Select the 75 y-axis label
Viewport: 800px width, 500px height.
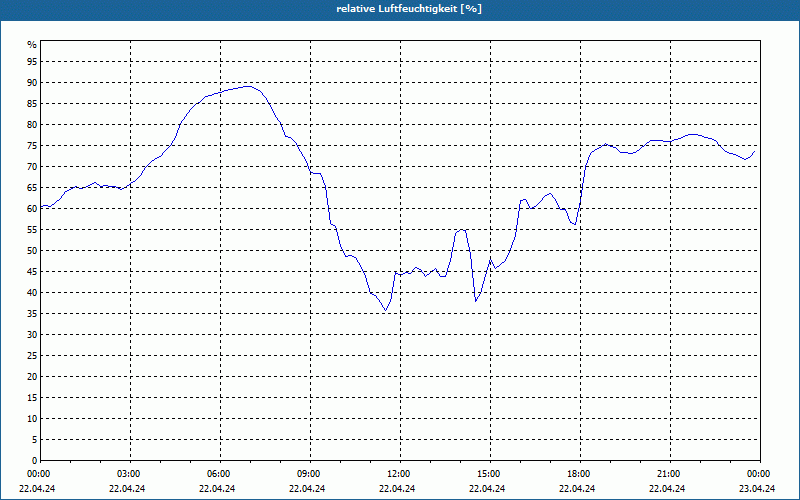click(x=32, y=146)
